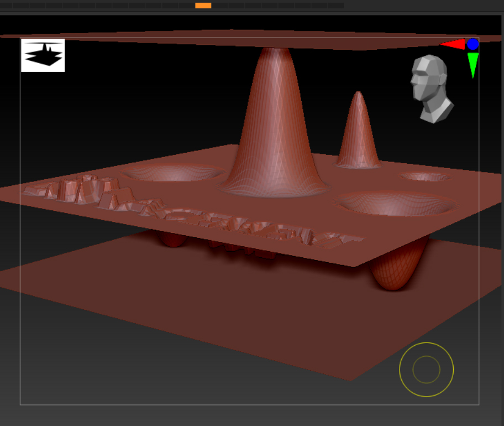504x426 pixels.
Task: Click the crater left of the tallest peak
Action: (174, 173)
